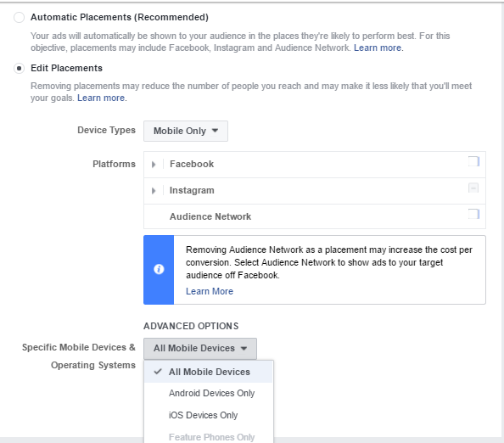Open Learn more link under Edit Placements

tap(101, 98)
